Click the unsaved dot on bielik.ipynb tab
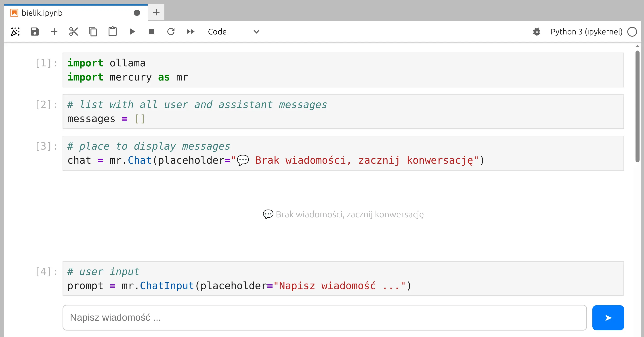 pos(137,13)
